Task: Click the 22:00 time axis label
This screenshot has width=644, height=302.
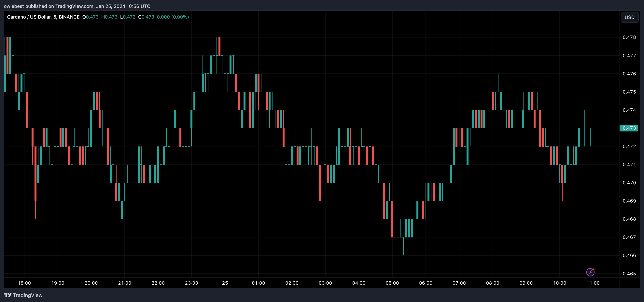Action: (158, 283)
